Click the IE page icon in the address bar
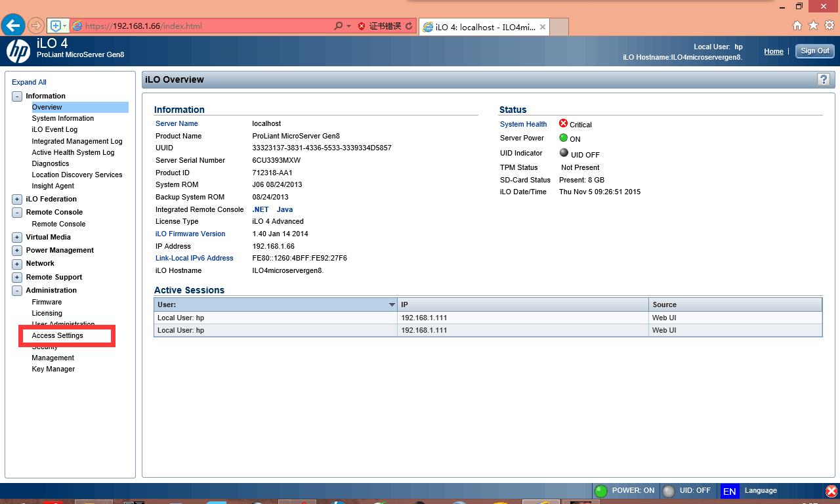The image size is (840, 504). (x=77, y=26)
